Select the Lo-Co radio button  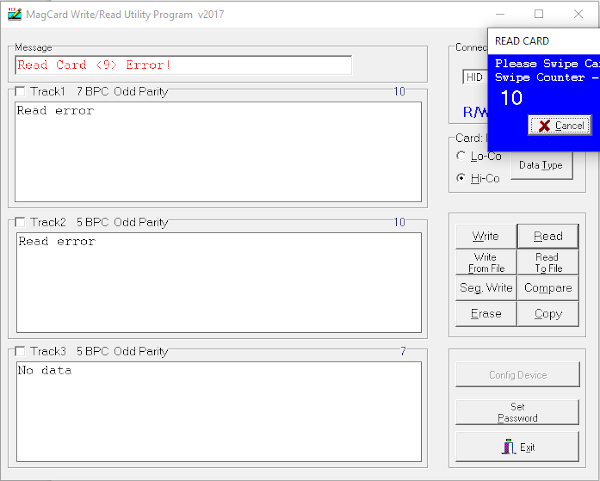tap(461, 156)
